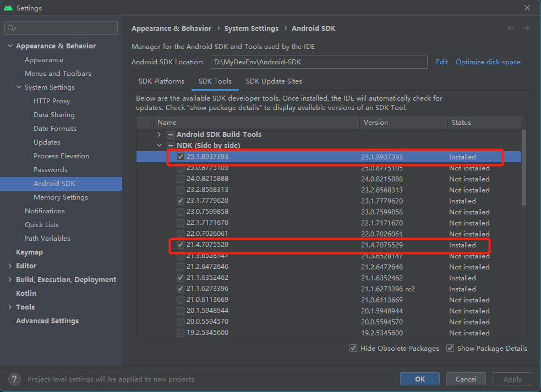
Task: Uncheck NDK version 25.1.8937393
Action: pyautogui.click(x=181, y=157)
